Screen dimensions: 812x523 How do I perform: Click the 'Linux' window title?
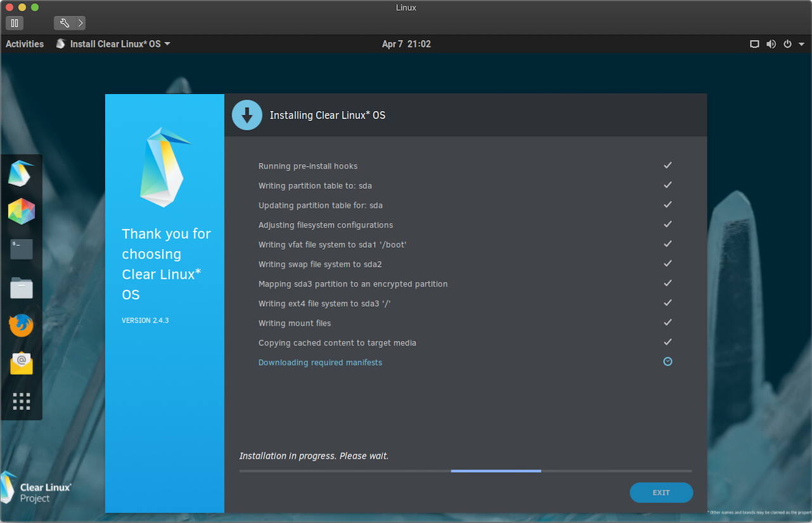point(406,8)
